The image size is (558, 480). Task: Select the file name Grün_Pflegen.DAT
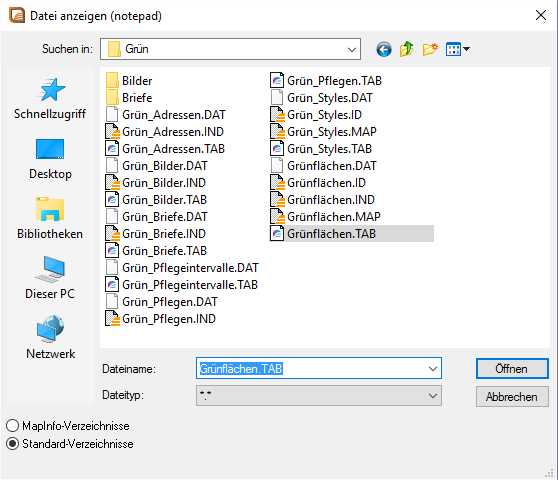(170, 302)
